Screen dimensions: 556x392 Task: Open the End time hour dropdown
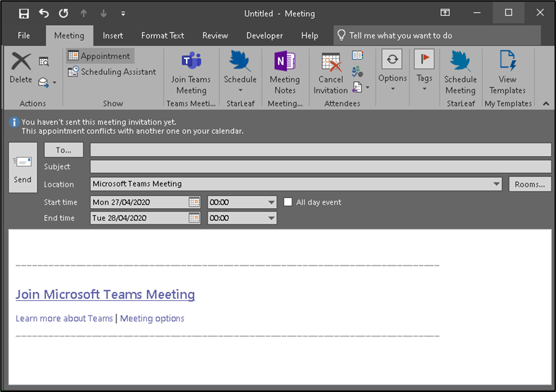point(271,218)
